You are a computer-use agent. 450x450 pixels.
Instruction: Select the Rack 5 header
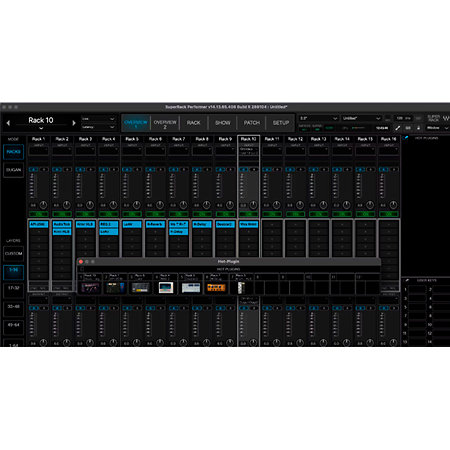[132, 139]
